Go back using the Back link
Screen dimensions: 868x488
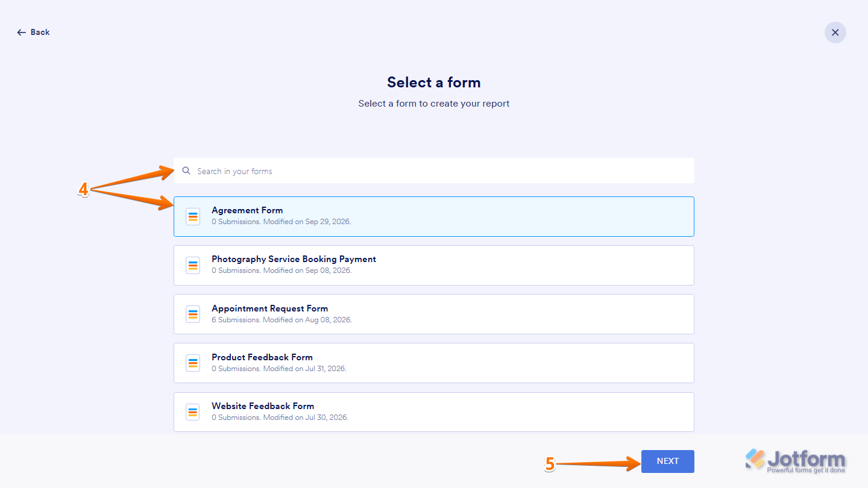coord(33,33)
